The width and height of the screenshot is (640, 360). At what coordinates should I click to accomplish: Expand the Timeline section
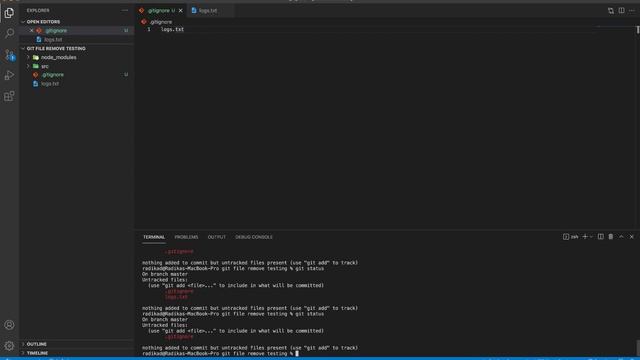76,353
